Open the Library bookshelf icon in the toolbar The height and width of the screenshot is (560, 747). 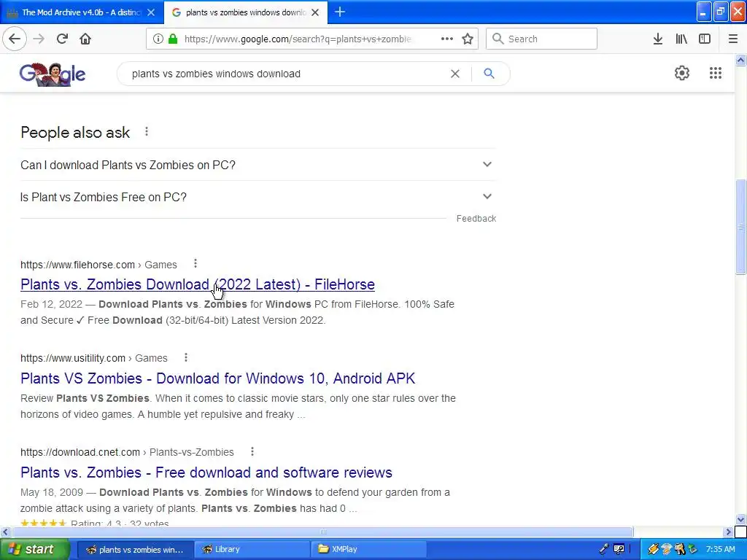pos(681,39)
